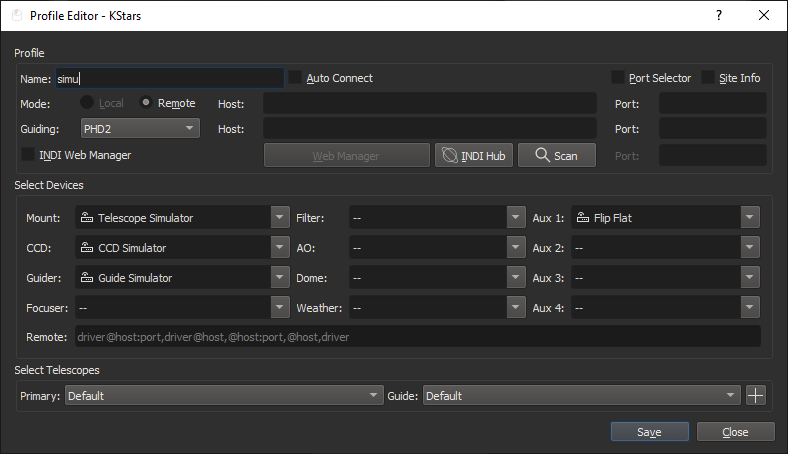Click the Save button

tap(649, 431)
